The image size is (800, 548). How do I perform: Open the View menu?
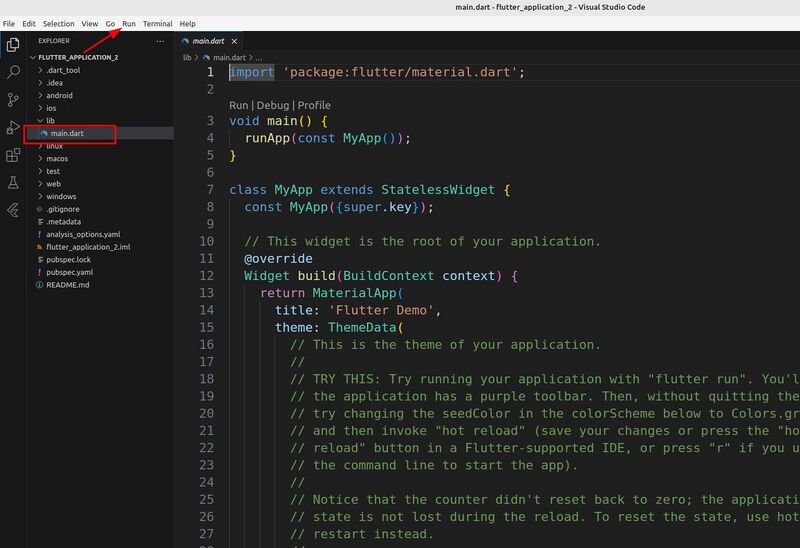tap(89, 23)
